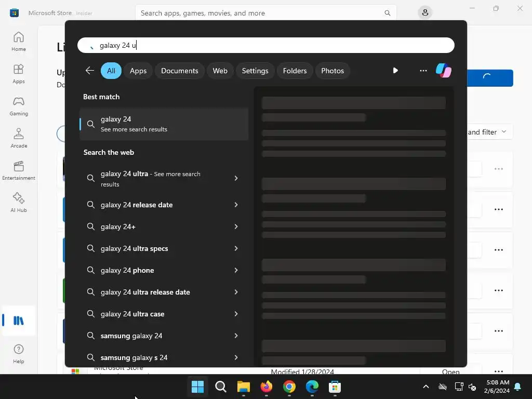Click the network display tray icon
The image size is (532, 399).
click(x=459, y=387)
